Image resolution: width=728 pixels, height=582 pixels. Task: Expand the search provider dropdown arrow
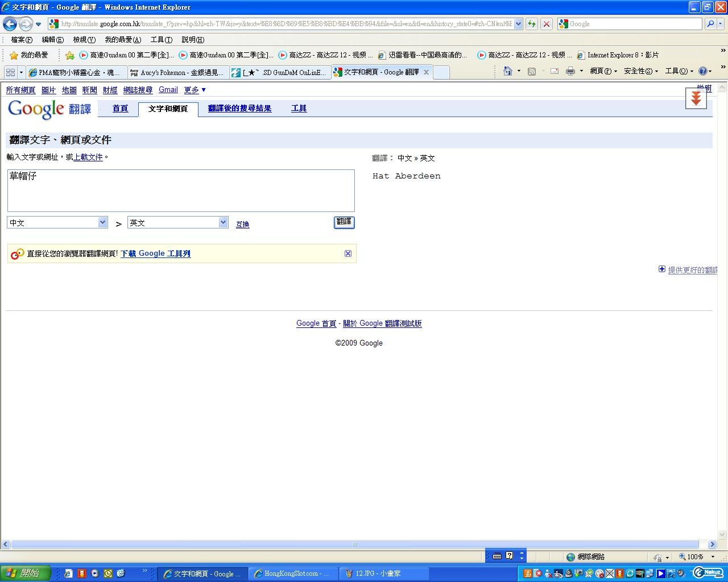click(x=721, y=24)
